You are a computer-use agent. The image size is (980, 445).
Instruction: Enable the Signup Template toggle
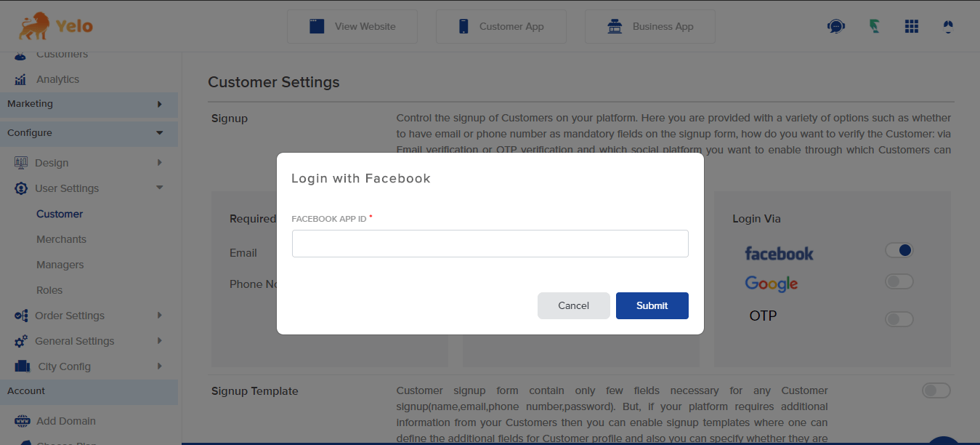coord(936,391)
